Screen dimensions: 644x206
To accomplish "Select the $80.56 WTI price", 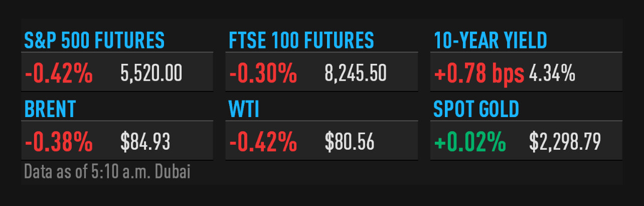I will [x=350, y=142].
